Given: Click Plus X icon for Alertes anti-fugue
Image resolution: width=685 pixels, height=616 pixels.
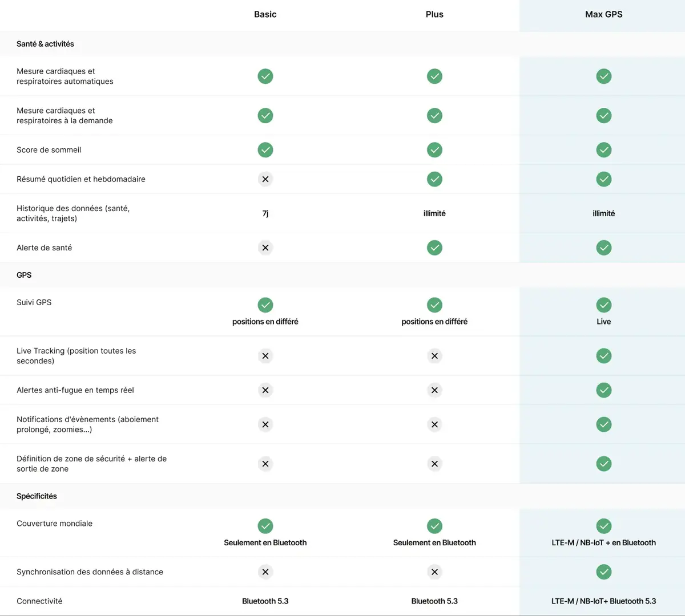Looking at the screenshot, I should coord(434,390).
